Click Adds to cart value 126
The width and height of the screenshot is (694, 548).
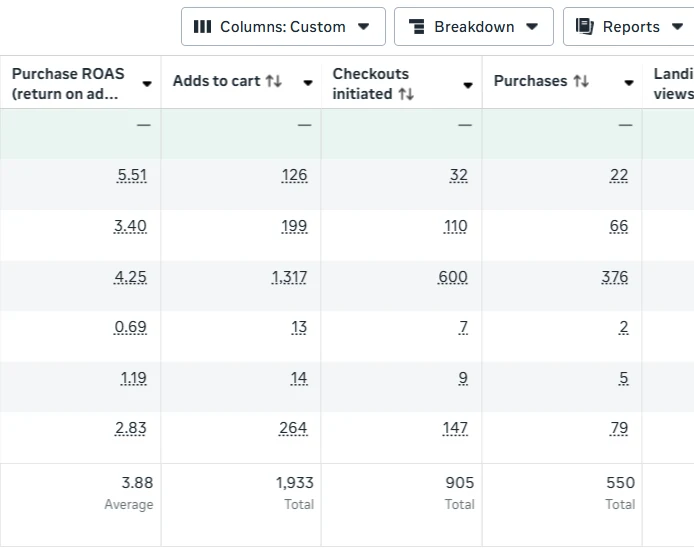tap(294, 175)
